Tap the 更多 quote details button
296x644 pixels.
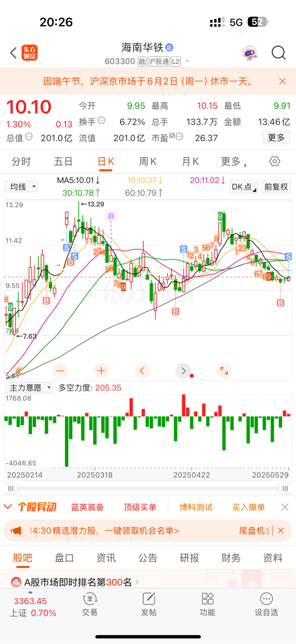point(276,137)
